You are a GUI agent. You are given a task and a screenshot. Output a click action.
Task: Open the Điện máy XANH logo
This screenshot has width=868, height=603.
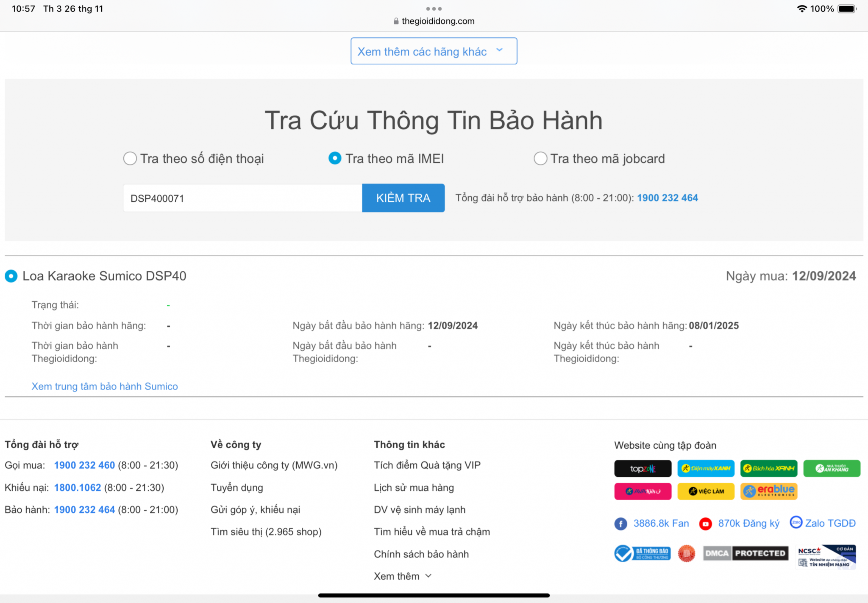[x=706, y=468]
